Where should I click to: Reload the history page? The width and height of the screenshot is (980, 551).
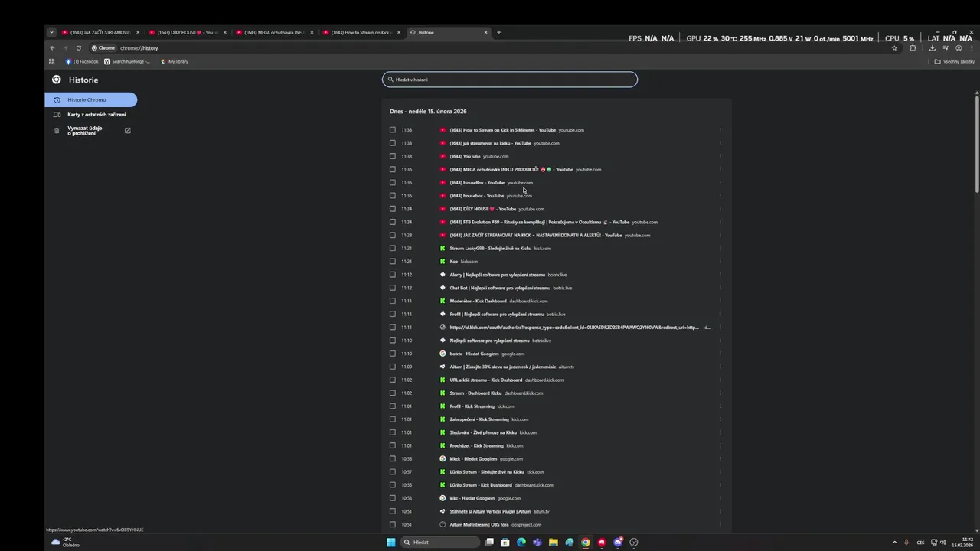pyautogui.click(x=78, y=48)
